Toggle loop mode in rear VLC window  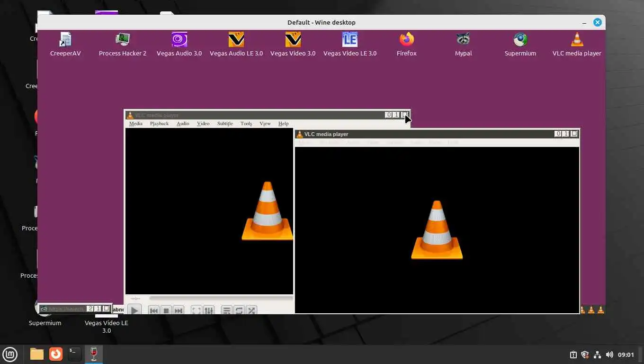click(x=239, y=310)
